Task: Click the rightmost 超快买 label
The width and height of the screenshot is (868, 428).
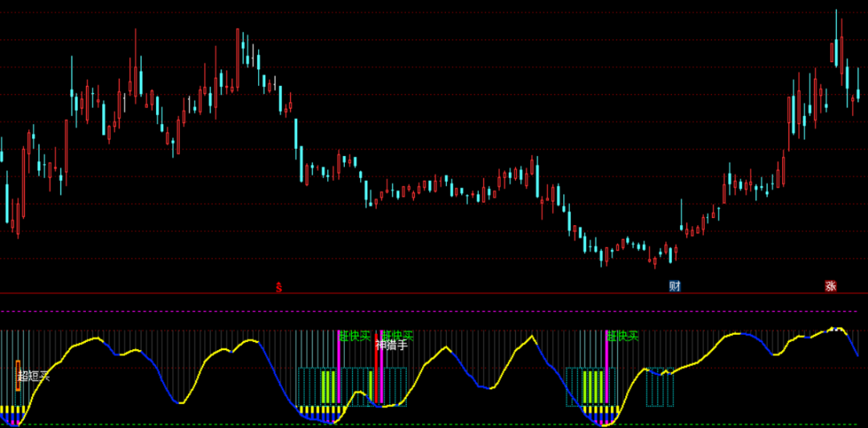Action: pyautogui.click(x=623, y=335)
